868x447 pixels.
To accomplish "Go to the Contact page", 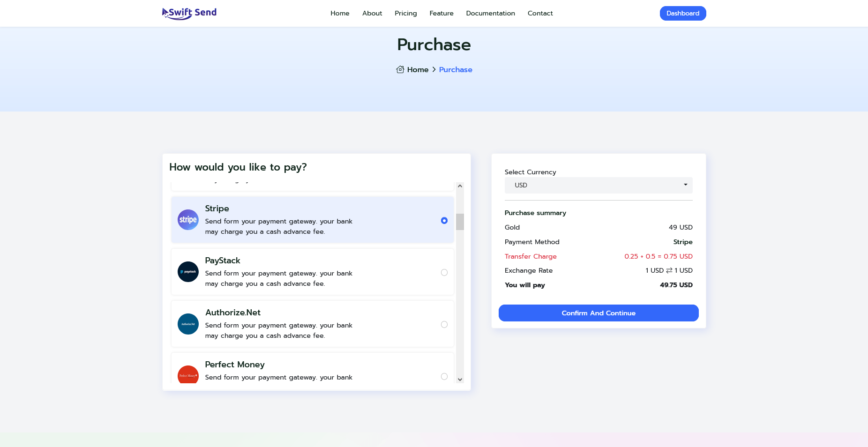I will [540, 13].
